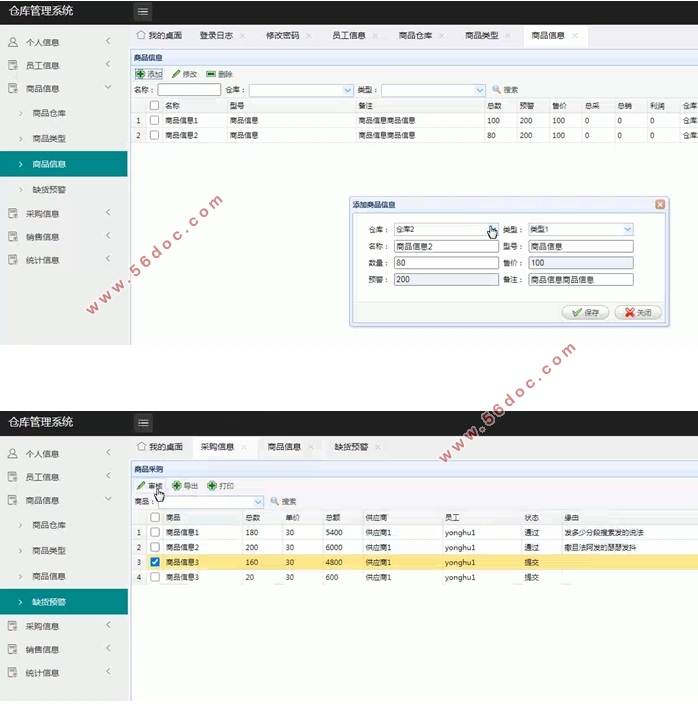This screenshot has height=720, width=698.
Task: Switch to the 商品类型 tab
Action: click(482, 35)
